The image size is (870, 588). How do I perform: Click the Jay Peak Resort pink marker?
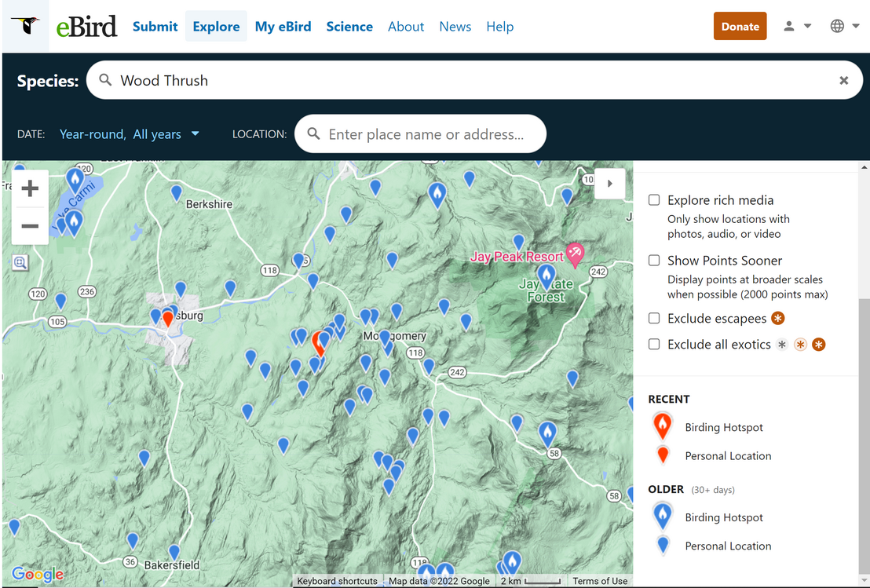(x=575, y=254)
